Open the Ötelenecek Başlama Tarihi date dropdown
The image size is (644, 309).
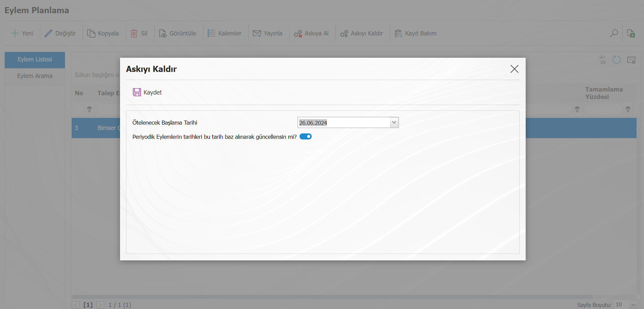click(394, 123)
